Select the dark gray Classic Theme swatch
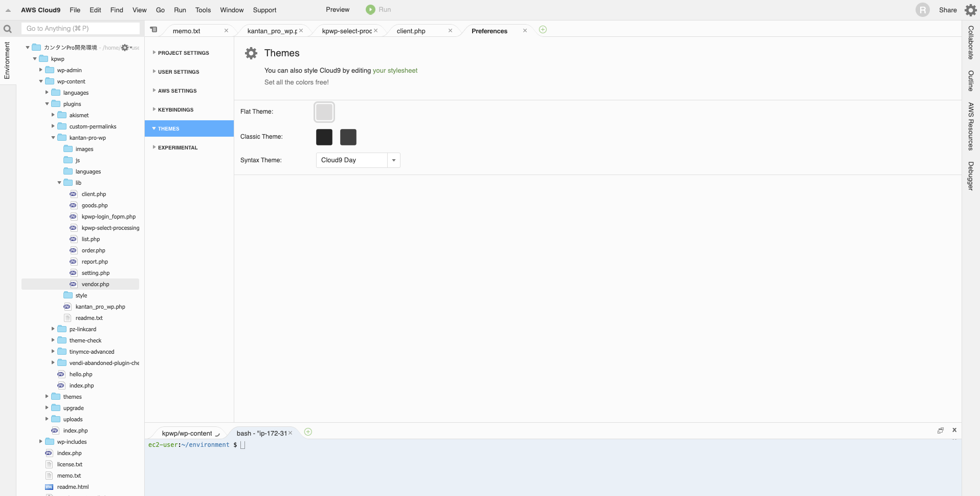The image size is (980, 496). [348, 137]
